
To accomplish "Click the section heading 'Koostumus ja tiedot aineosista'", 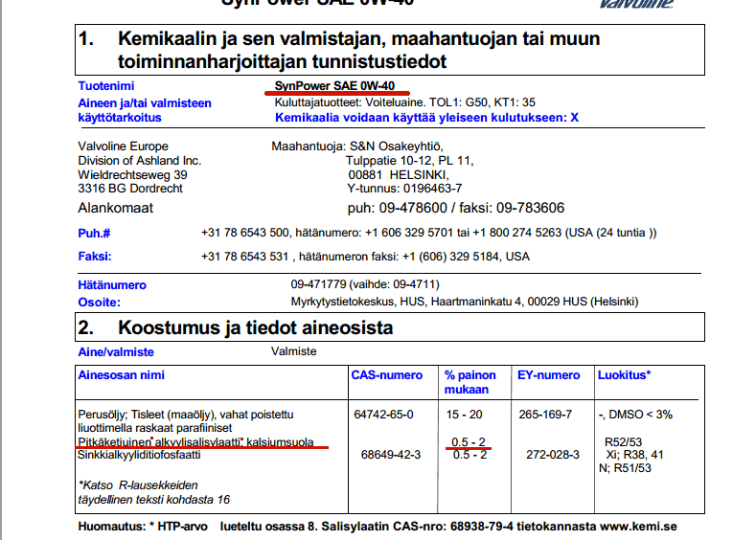I will coord(256,327).
